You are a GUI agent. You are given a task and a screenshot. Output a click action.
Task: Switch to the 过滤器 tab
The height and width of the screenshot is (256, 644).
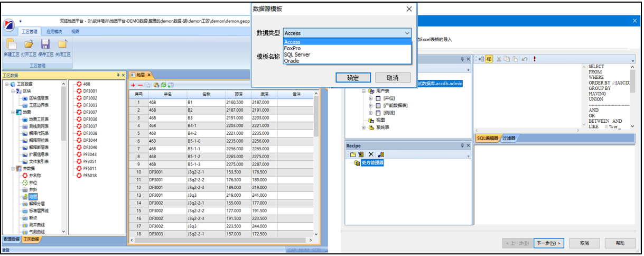(x=509, y=138)
